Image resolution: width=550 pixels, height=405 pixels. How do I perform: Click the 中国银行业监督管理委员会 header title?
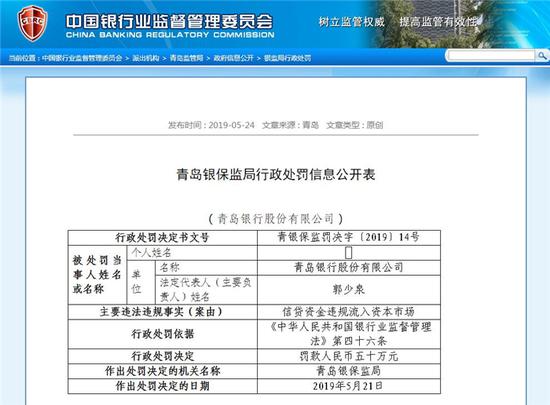[169, 21]
